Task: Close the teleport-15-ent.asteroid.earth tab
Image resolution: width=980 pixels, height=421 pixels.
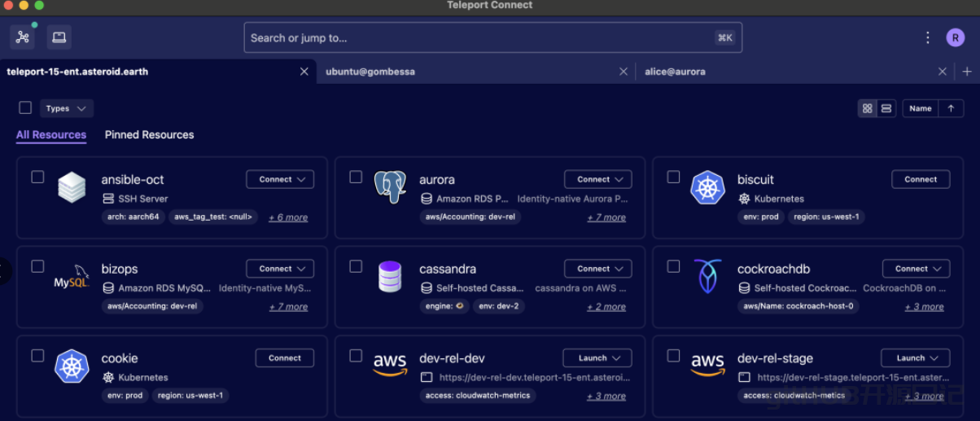Action: click(304, 72)
